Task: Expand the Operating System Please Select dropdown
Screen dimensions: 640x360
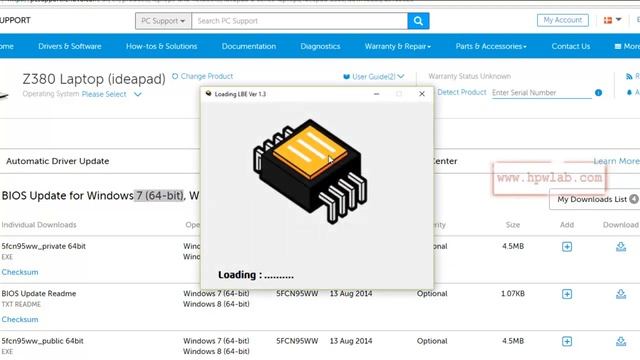Action: click(111, 94)
